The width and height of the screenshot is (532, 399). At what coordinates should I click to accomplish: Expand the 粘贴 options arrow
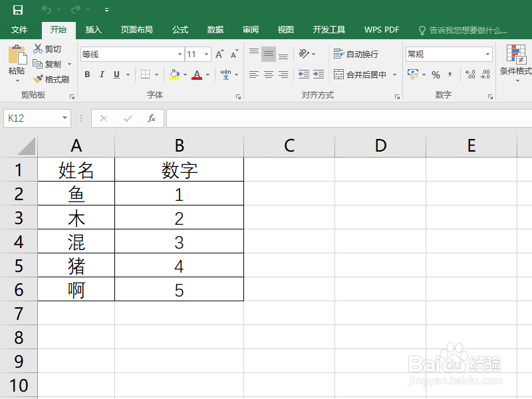17,80
